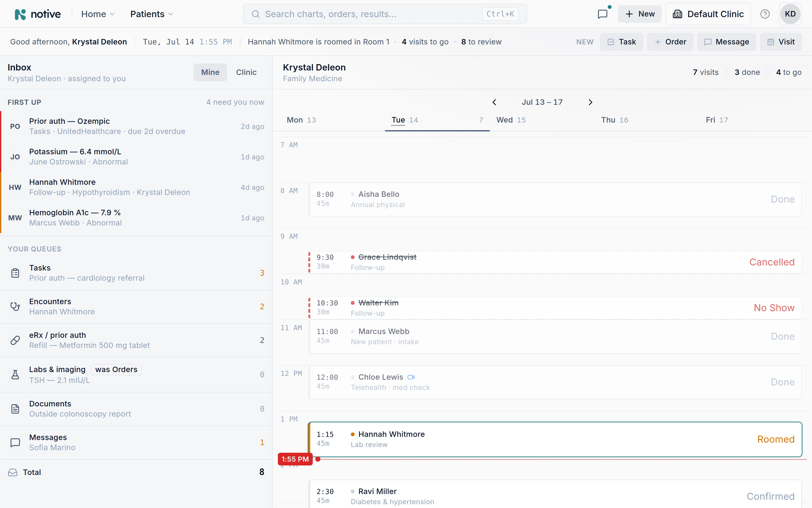
Task: Open the Tasks queue row
Action: [x=136, y=273]
